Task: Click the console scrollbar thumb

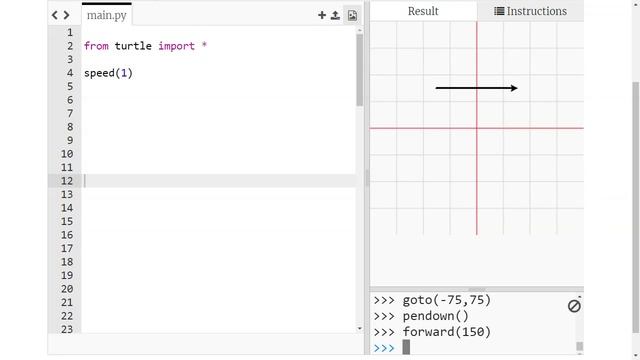Action: point(579,346)
